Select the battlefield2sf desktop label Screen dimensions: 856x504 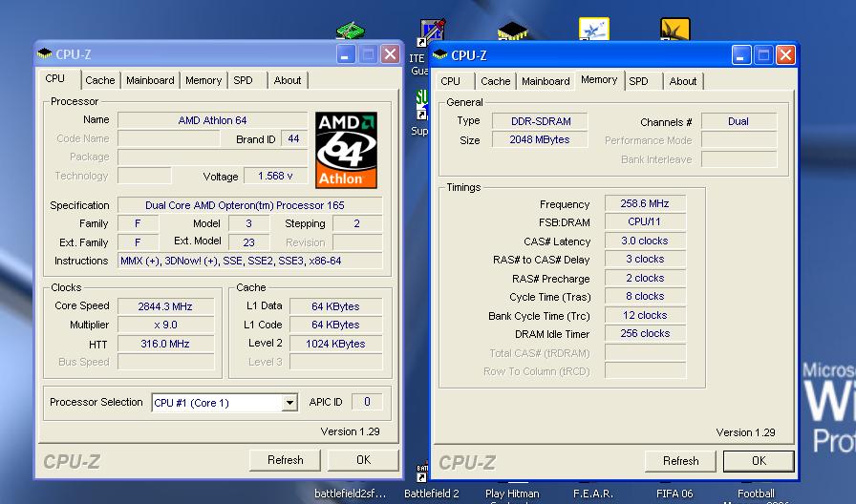[350, 493]
